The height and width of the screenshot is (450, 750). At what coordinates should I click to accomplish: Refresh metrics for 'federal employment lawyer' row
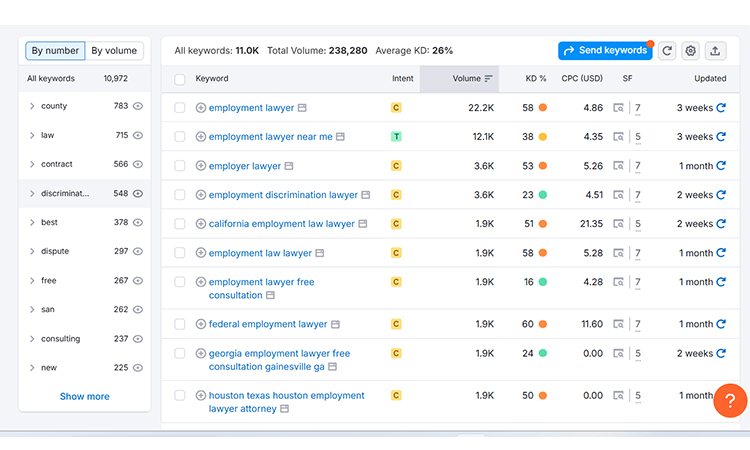(721, 324)
